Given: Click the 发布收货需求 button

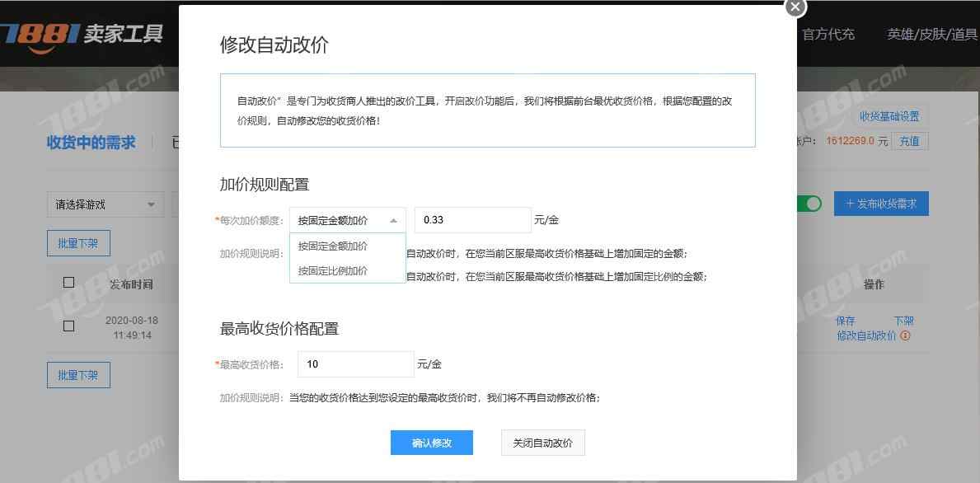Looking at the screenshot, I should pyautogui.click(x=881, y=204).
